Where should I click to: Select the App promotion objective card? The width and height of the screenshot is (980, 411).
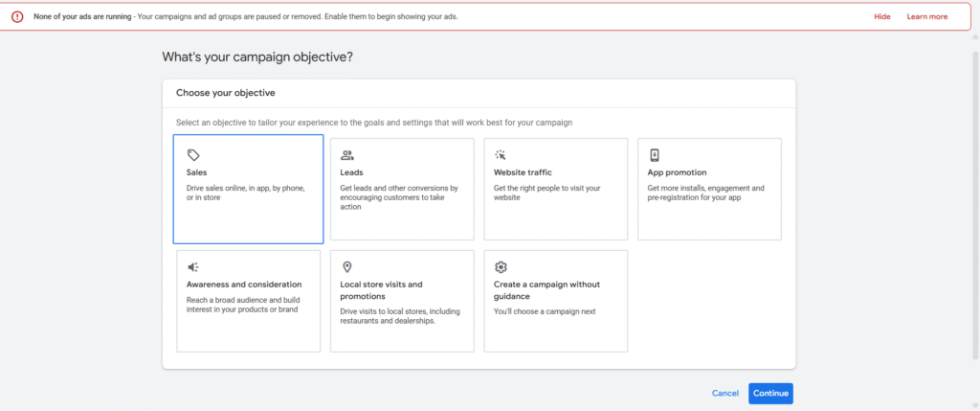(709, 189)
